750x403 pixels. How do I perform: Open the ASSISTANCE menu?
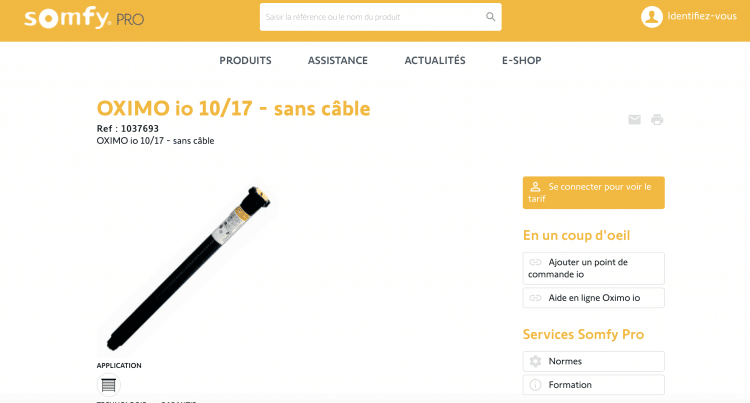point(338,61)
